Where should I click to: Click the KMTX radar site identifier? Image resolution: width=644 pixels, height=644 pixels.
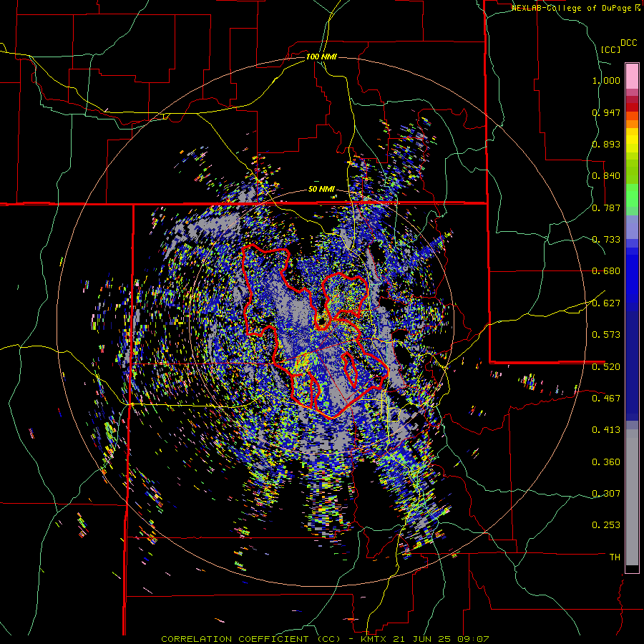tap(375, 639)
